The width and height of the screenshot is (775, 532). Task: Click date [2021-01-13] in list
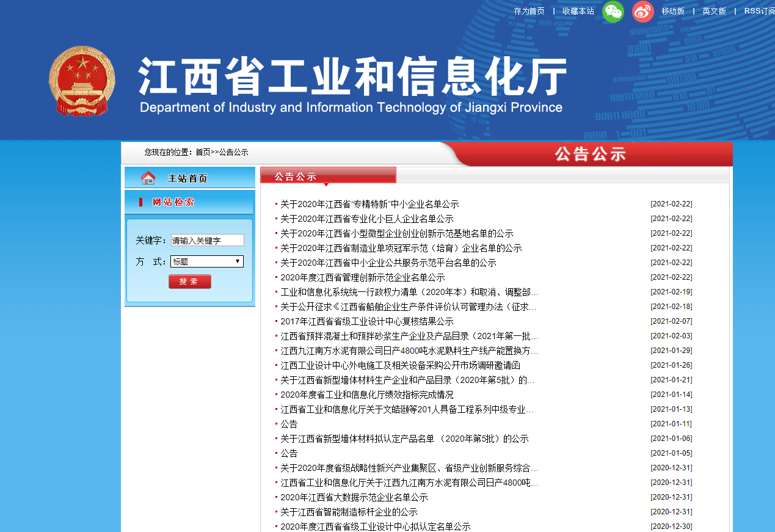coord(671,409)
